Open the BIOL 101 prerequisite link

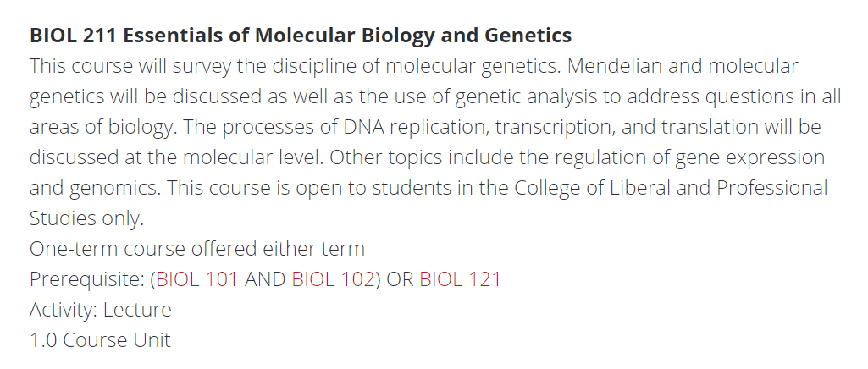pyautogui.click(x=197, y=278)
